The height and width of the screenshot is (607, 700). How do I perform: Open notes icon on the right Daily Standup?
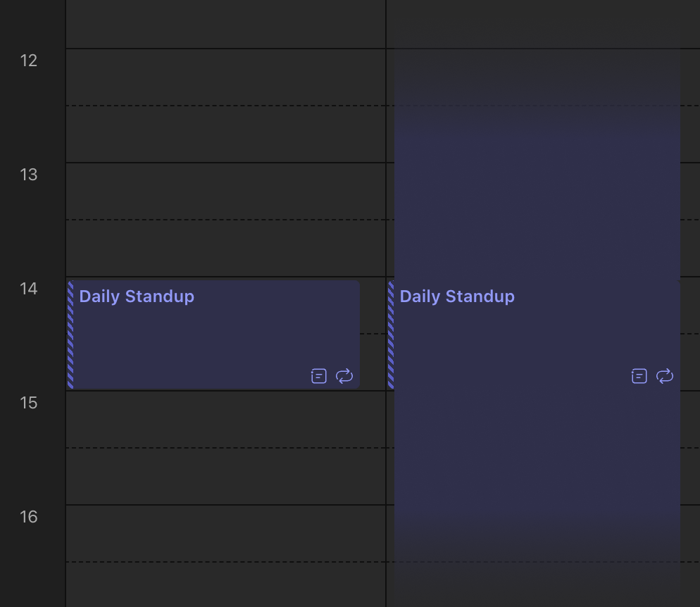point(639,376)
